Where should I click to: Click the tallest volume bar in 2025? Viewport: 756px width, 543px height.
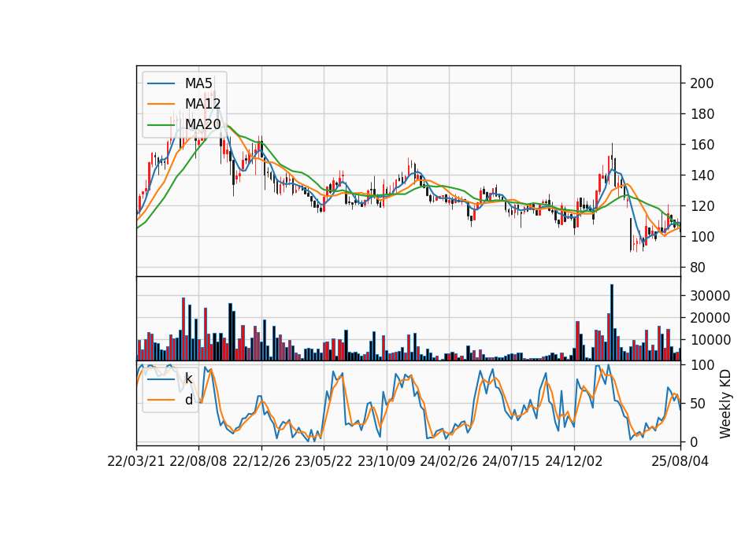[612, 323]
